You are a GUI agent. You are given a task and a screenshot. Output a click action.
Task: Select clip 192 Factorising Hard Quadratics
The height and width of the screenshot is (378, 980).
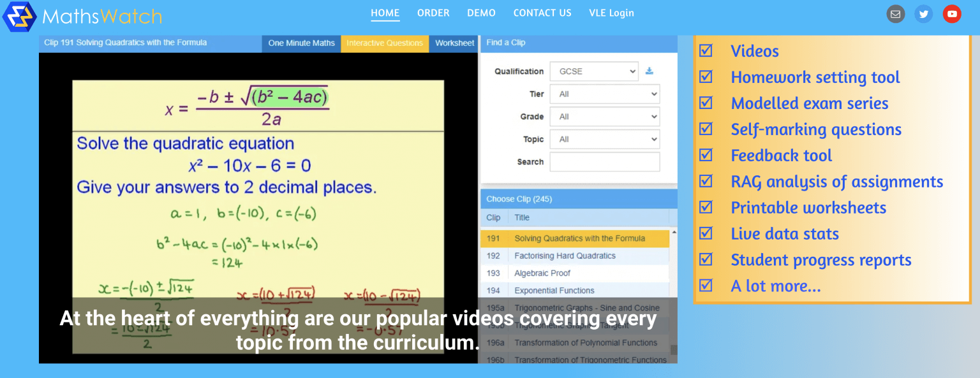[x=575, y=256]
